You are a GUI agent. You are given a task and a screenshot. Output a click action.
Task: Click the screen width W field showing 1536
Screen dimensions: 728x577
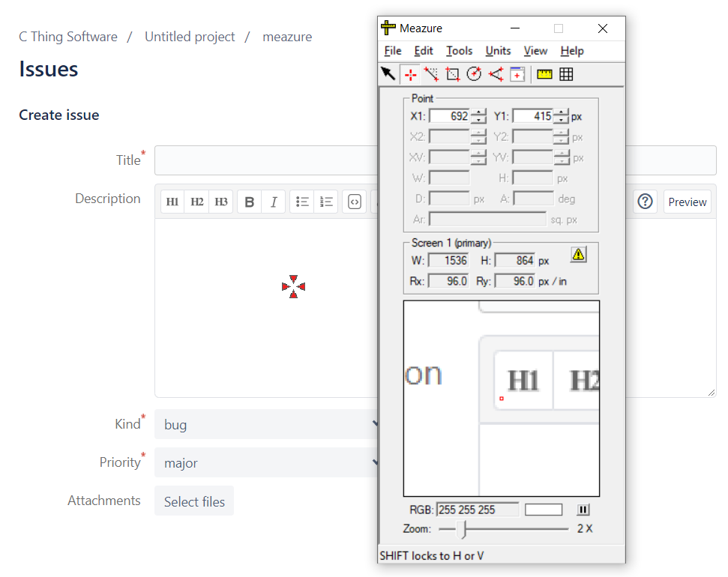point(448,261)
